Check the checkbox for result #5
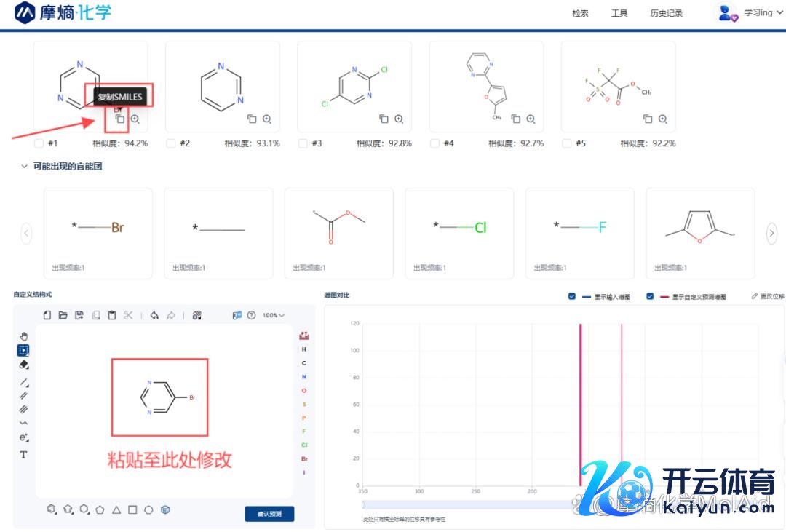 point(567,143)
